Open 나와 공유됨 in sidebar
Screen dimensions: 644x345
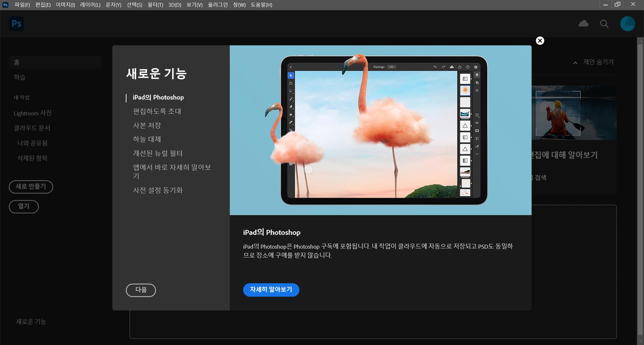33,143
